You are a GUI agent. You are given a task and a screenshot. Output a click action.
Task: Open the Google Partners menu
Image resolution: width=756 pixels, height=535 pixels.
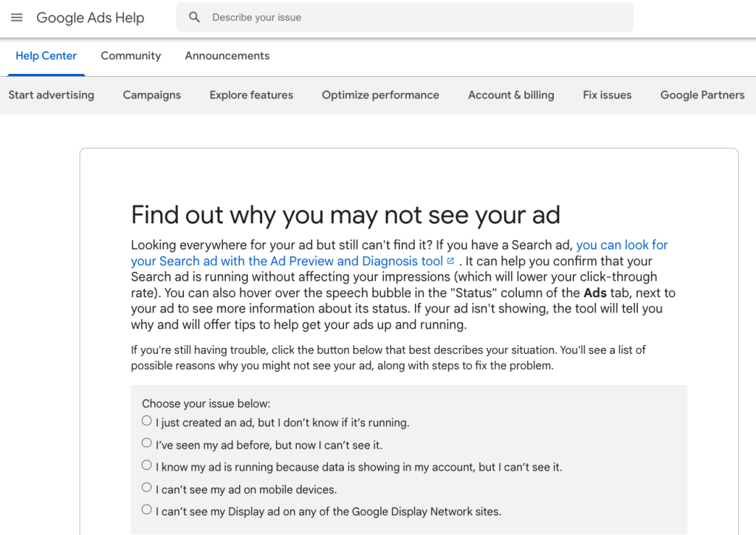703,95
